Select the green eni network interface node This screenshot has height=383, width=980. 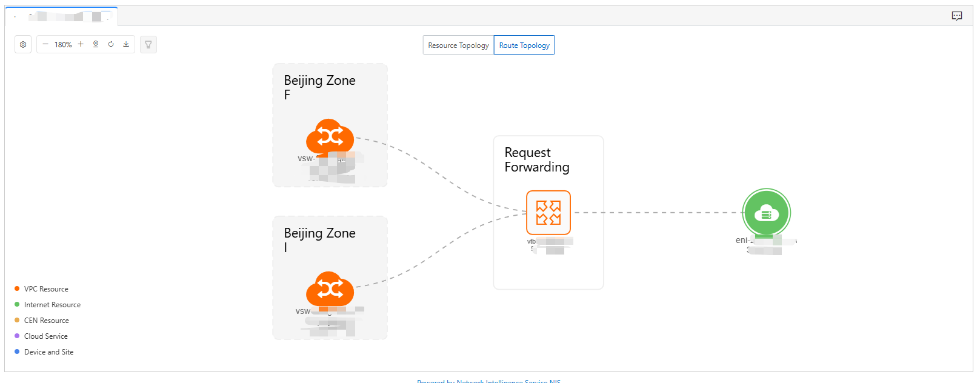767,213
